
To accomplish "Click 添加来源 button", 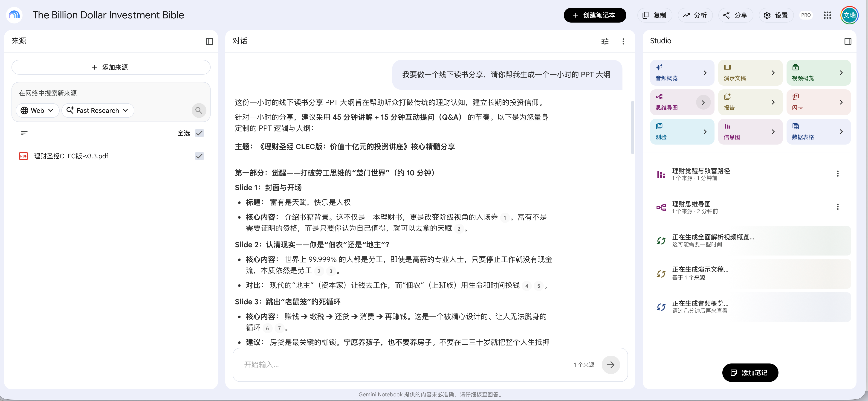I will 111,67.
